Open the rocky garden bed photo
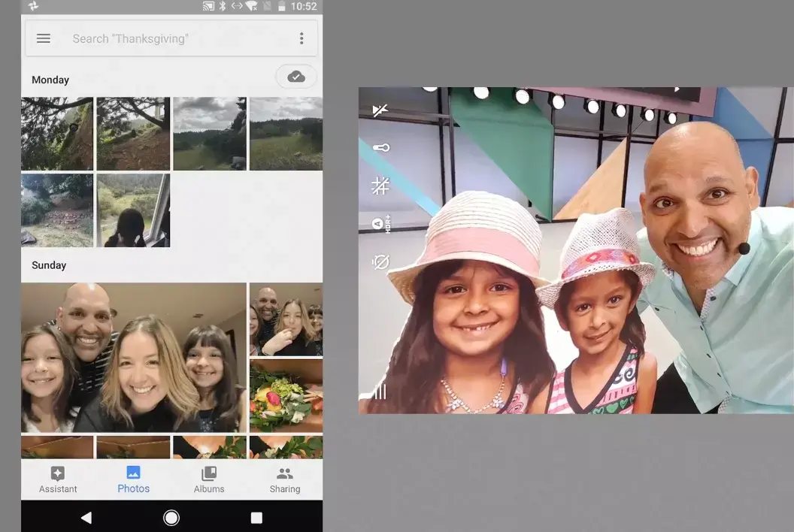Screen dimensions: 794x532 click(57, 210)
